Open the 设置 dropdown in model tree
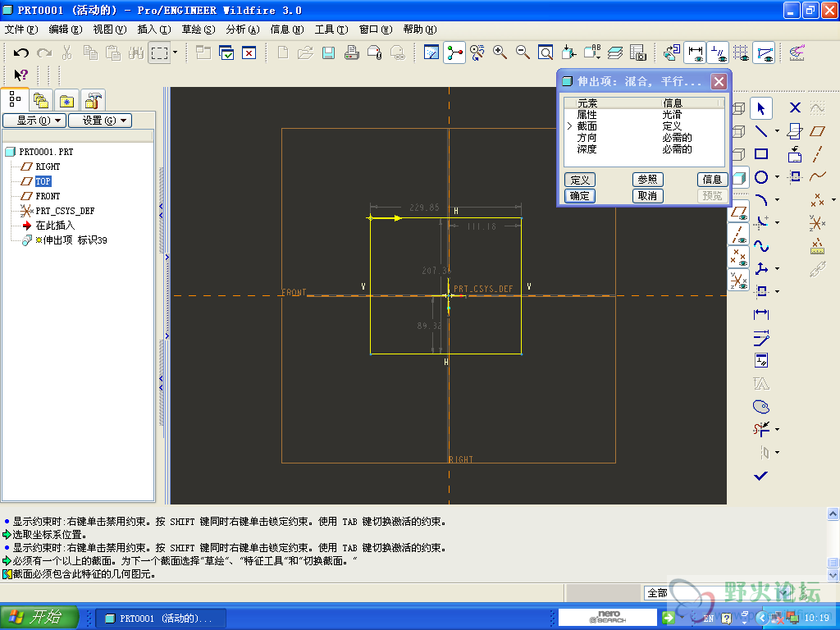Viewport: 840px width, 630px height. click(100, 121)
